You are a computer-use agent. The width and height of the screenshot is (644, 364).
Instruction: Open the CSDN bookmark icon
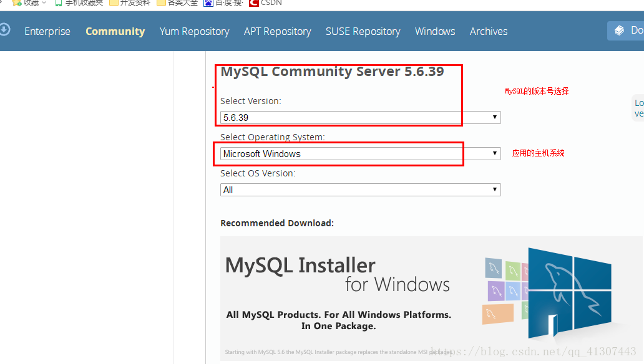click(x=253, y=3)
